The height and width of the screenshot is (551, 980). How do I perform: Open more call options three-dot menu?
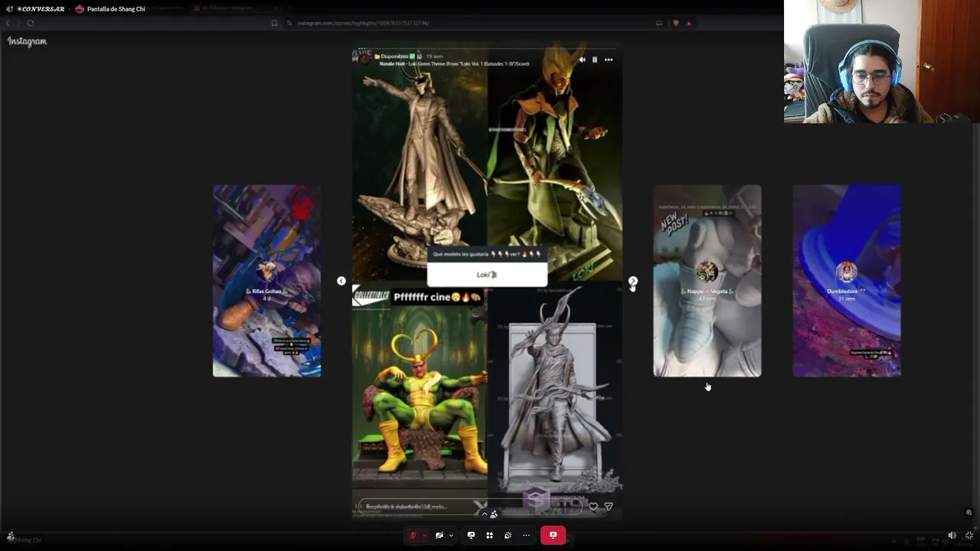pos(526,536)
